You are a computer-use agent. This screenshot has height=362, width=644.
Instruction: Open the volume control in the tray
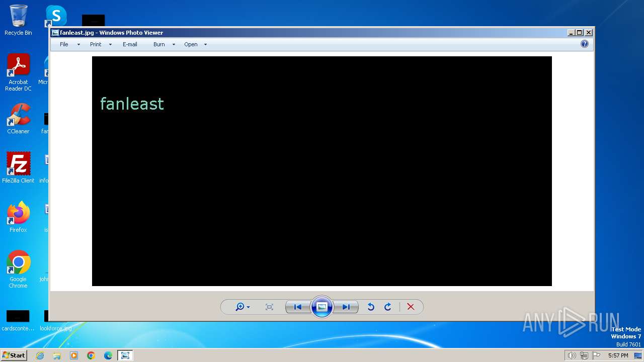click(x=572, y=355)
